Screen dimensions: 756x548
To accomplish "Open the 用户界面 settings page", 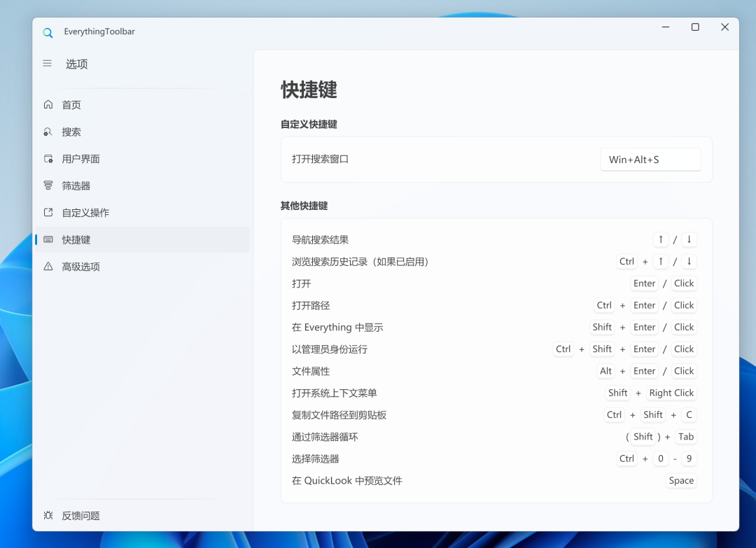I will click(x=142, y=159).
